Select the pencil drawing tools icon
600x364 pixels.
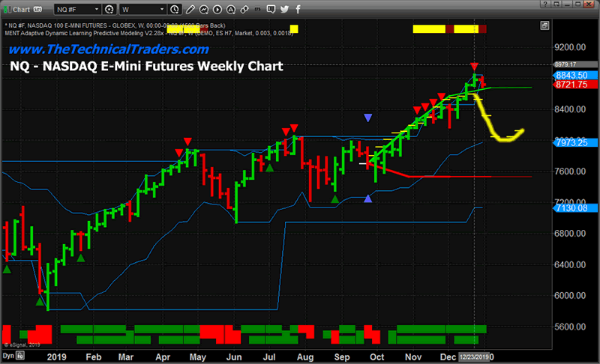click(x=190, y=9)
